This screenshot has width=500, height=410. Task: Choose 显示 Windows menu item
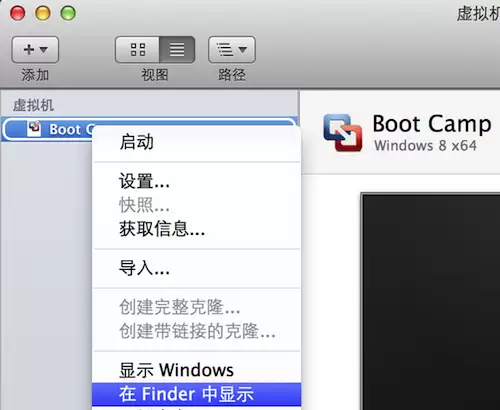(197, 370)
